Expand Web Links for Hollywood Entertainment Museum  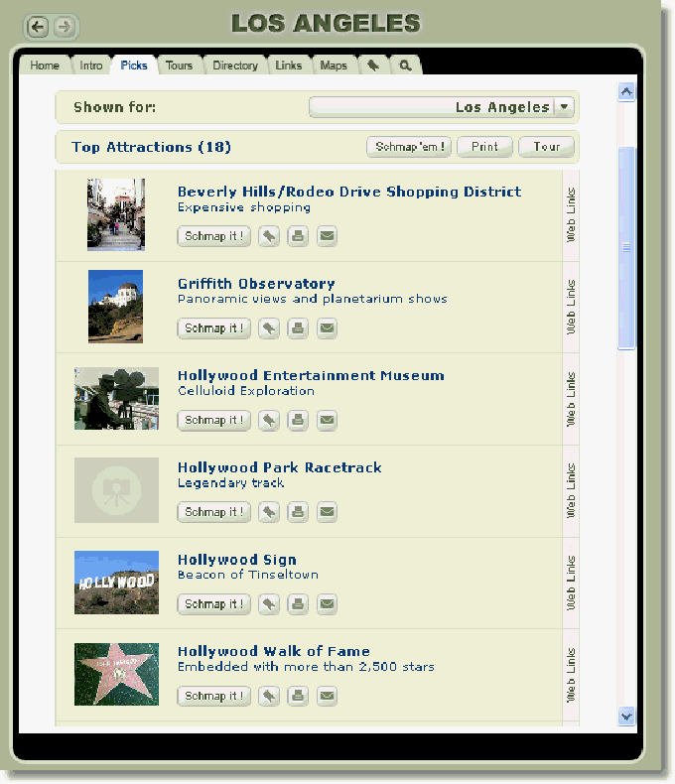click(571, 400)
